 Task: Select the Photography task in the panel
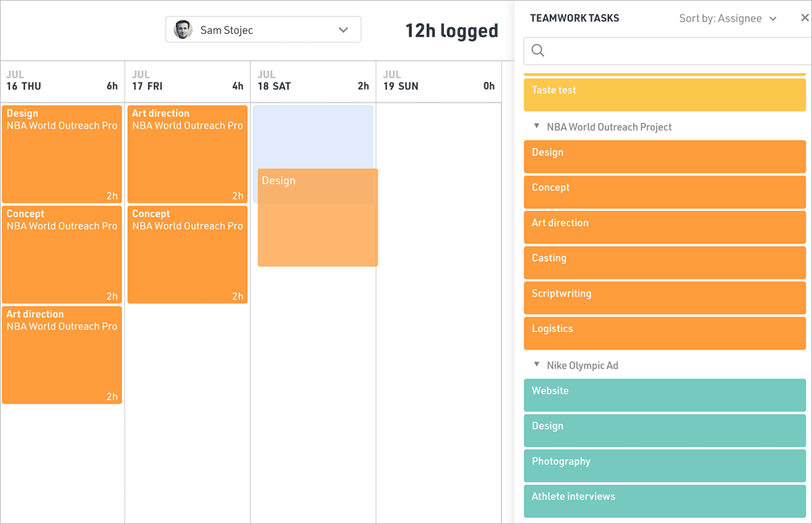coord(664,465)
